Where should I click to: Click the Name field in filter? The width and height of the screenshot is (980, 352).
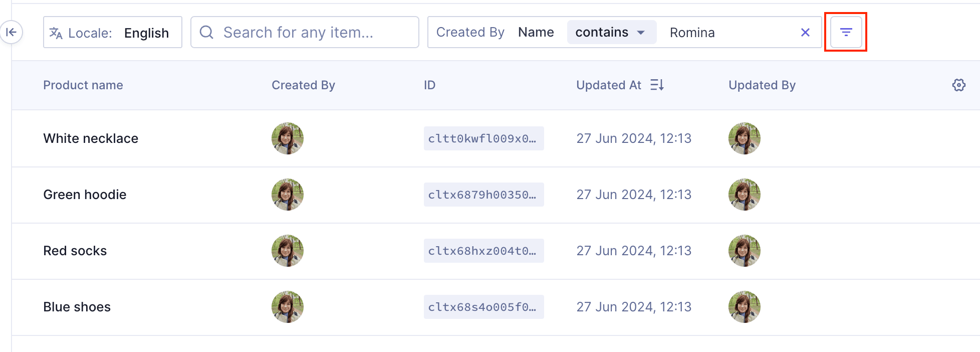tap(536, 33)
